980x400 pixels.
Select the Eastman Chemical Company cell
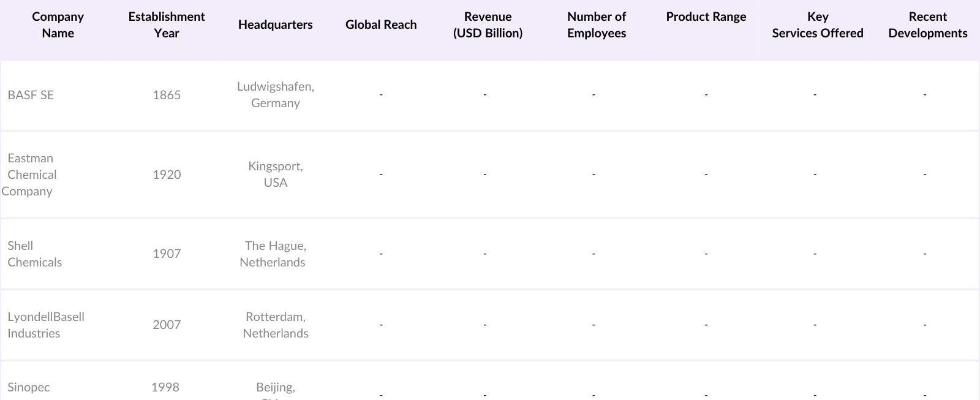tap(29, 175)
